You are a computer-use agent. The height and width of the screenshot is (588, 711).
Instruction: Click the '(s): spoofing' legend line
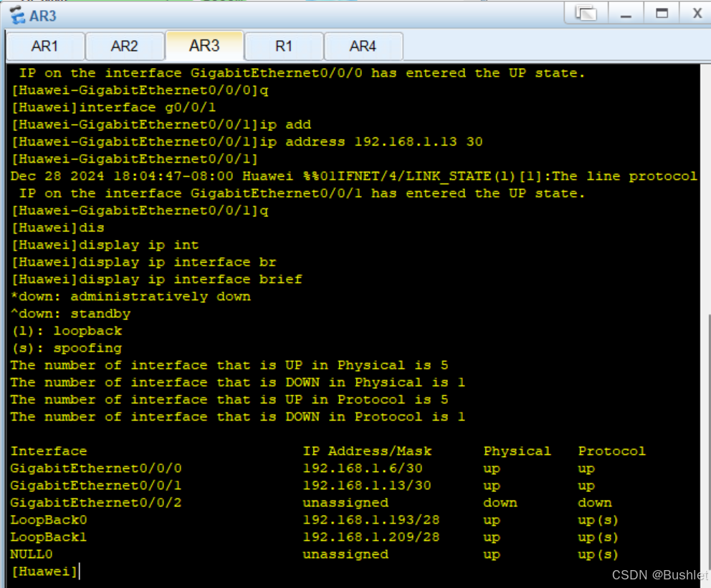click(66, 348)
